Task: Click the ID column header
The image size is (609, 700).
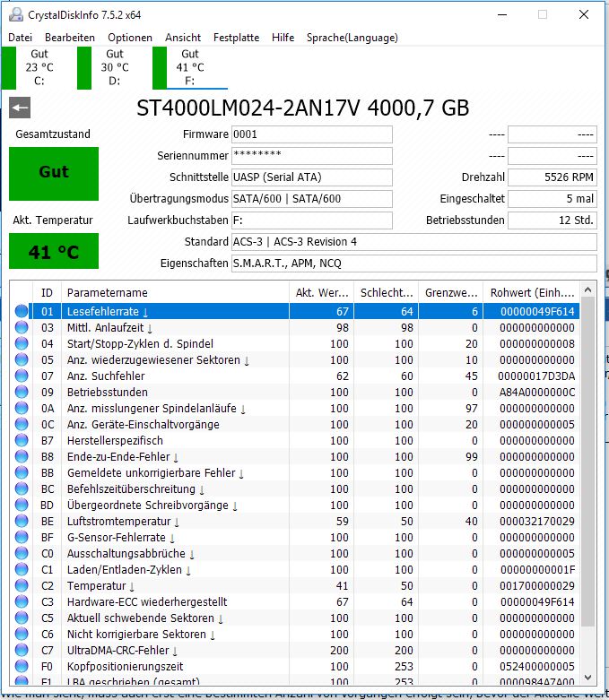Action: [x=47, y=293]
